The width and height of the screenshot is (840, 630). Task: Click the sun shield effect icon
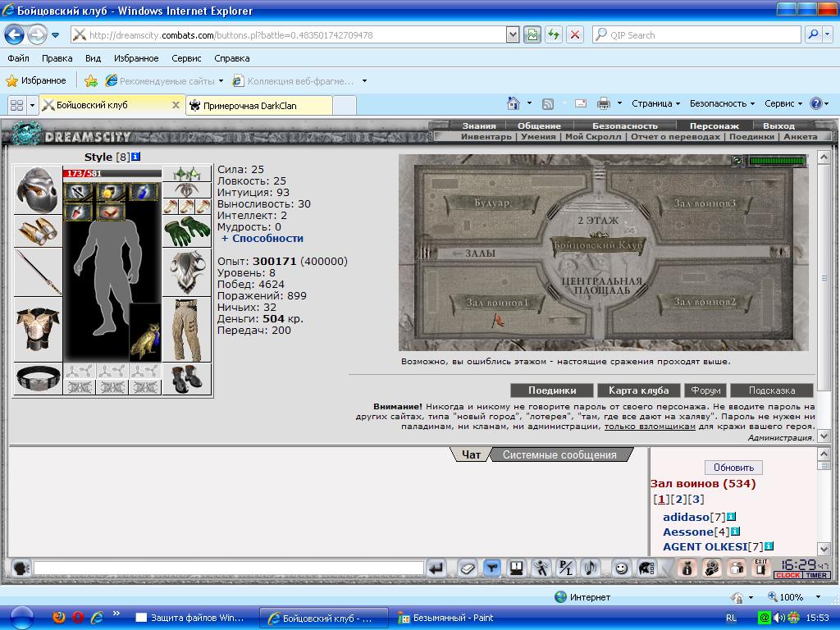[x=111, y=191]
